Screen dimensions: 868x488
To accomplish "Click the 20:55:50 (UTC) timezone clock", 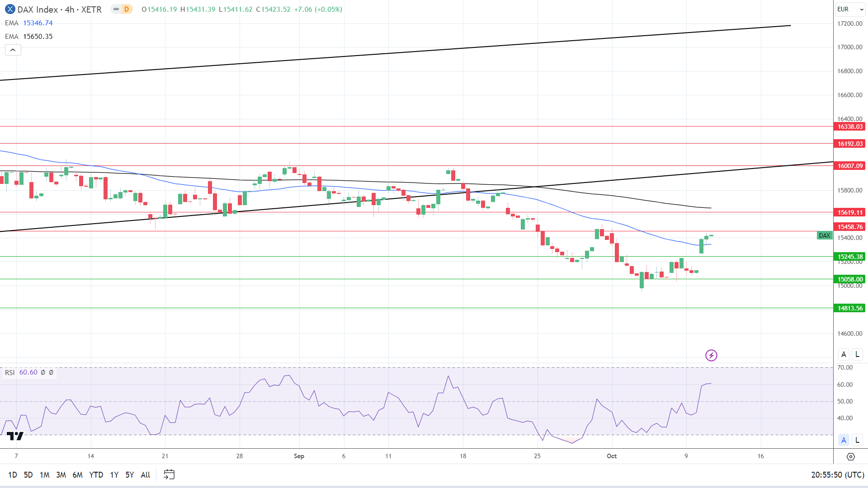I will [x=838, y=475].
